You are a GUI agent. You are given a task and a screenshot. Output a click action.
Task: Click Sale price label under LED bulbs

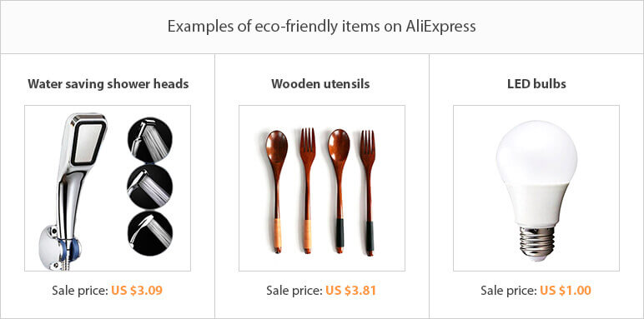pyautogui.click(x=509, y=291)
